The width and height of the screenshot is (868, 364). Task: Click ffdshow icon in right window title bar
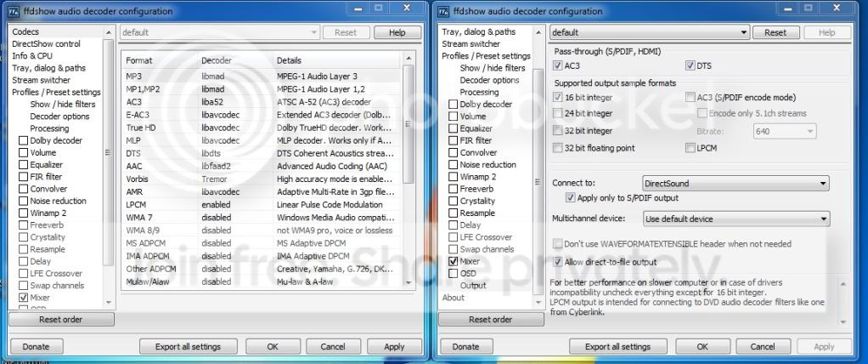point(445,11)
